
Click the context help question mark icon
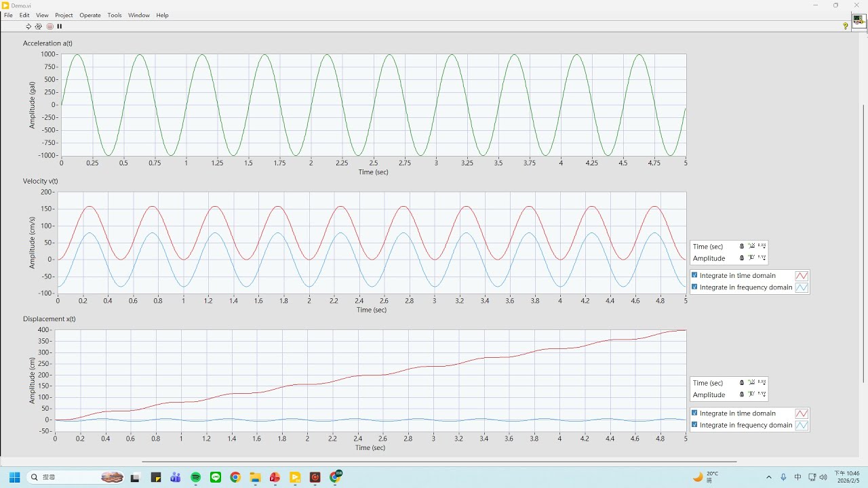pyautogui.click(x=846, y=26)
